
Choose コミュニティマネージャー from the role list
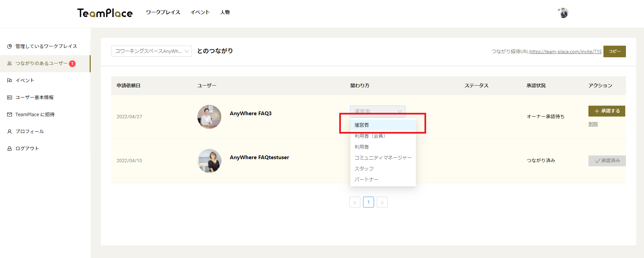pyautogui.click(x=383, y=158)
